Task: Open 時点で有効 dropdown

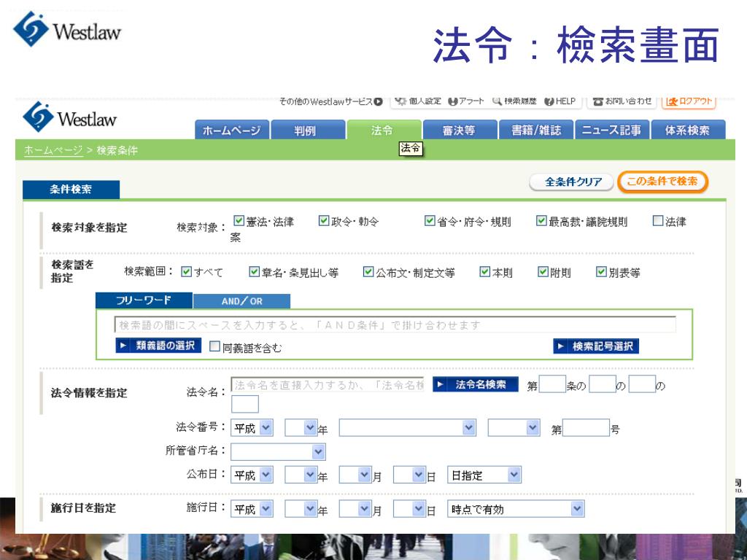Action: tap(516, 509)
